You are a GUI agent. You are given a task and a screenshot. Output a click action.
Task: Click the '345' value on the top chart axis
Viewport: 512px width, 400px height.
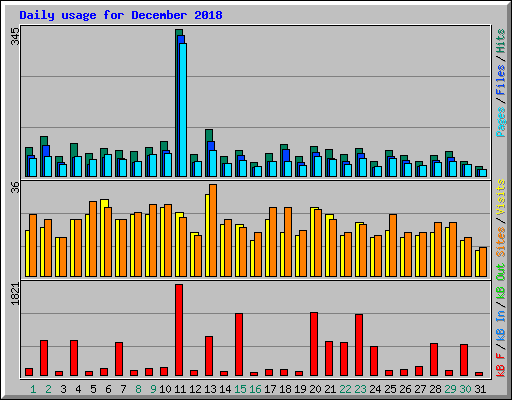[15, 37]
